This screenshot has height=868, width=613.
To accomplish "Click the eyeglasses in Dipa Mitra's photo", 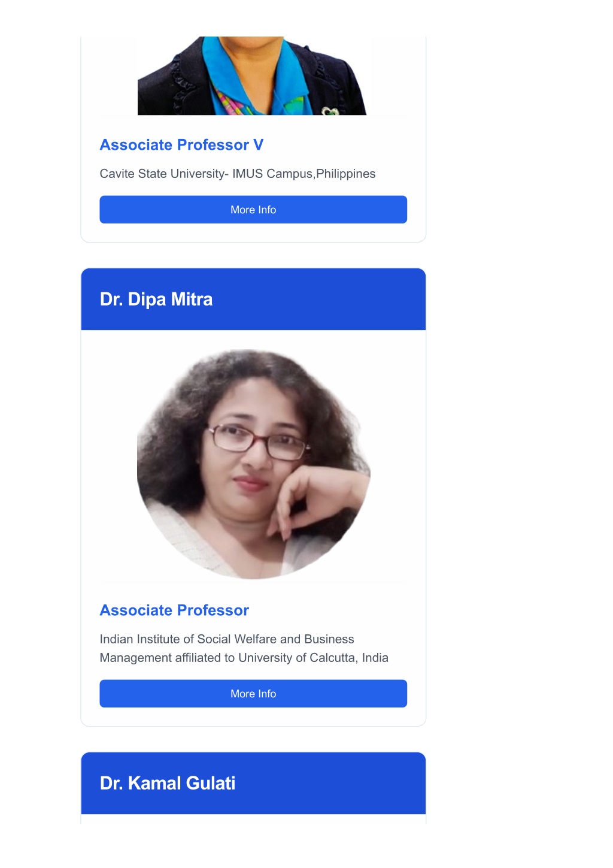I will point(256,442).
